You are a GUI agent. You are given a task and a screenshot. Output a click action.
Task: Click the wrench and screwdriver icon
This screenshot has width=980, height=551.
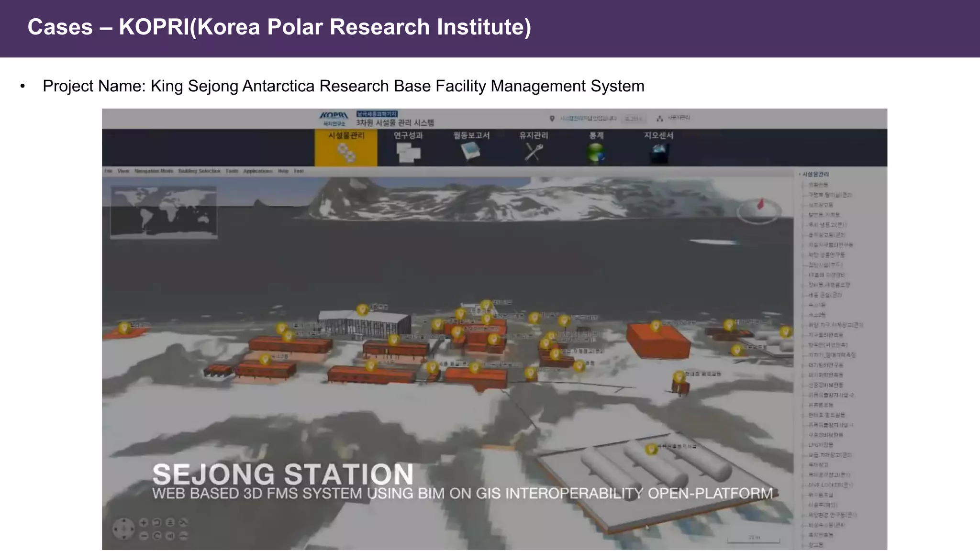534,153
